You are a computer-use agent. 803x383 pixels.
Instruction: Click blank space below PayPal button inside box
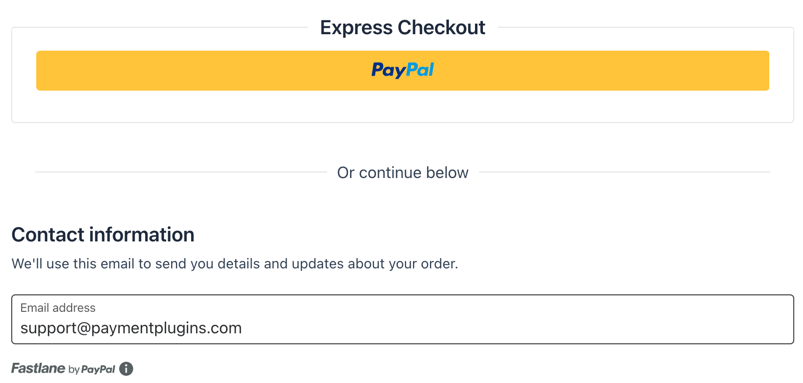tap(403, 106)
